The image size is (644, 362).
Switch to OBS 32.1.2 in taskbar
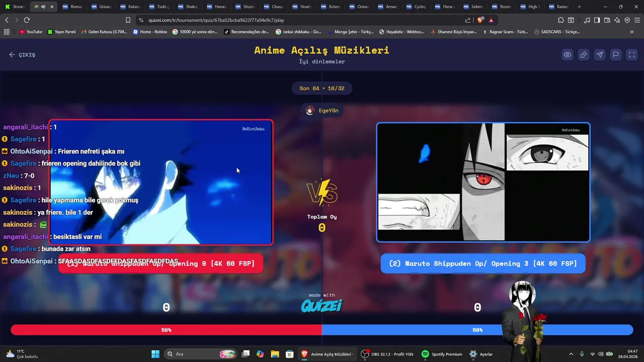click(x=387, y=354)
